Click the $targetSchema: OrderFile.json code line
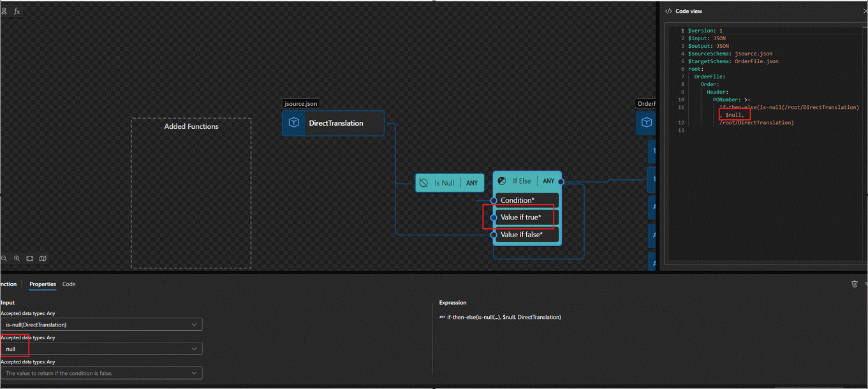Viewport: 868px width, 389px height. tap(733, 61)
